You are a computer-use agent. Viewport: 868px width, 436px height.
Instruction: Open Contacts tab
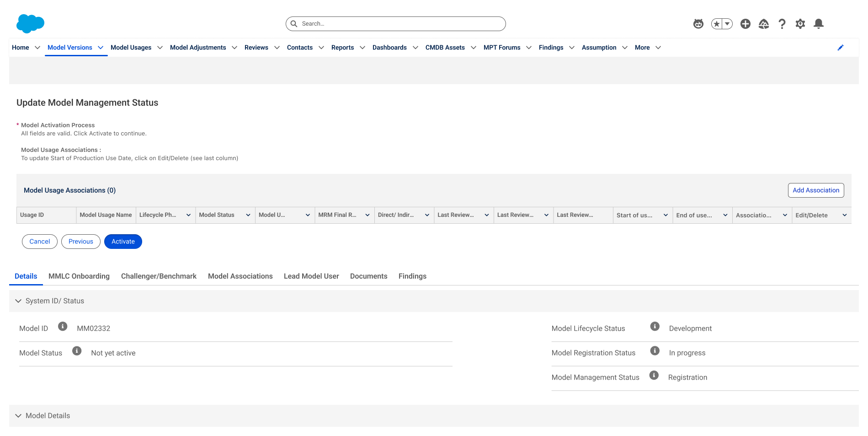(300, 48)
